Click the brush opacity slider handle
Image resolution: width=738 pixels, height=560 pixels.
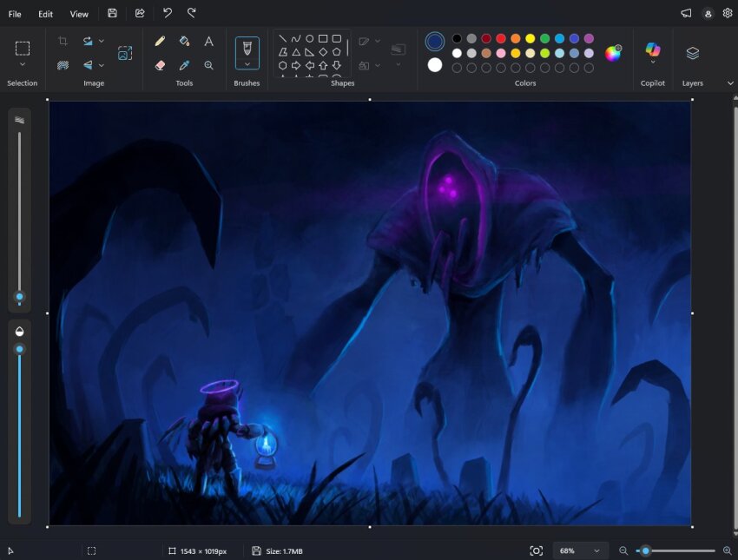(19, 349)
